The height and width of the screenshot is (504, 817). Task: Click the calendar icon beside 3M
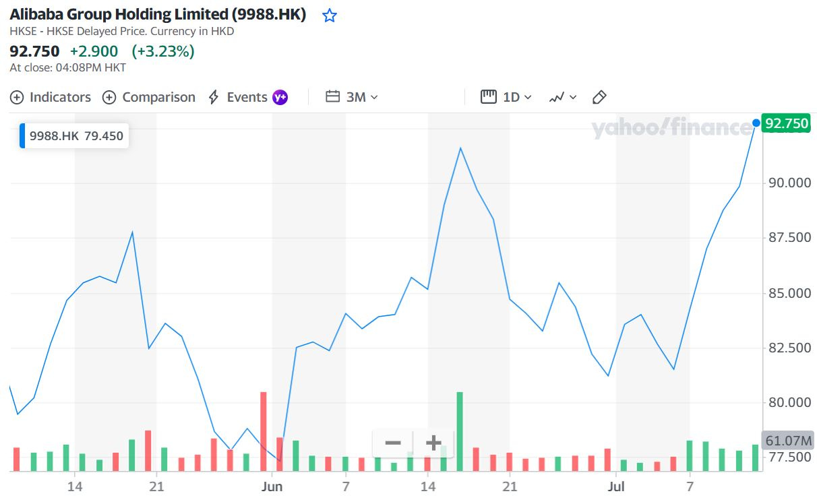[x=332, y=97]
